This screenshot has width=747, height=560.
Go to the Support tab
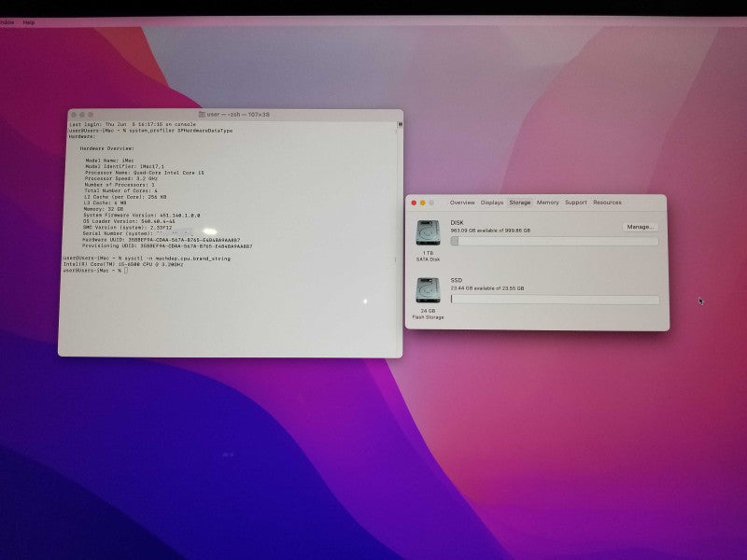click(x=576, y=203)
